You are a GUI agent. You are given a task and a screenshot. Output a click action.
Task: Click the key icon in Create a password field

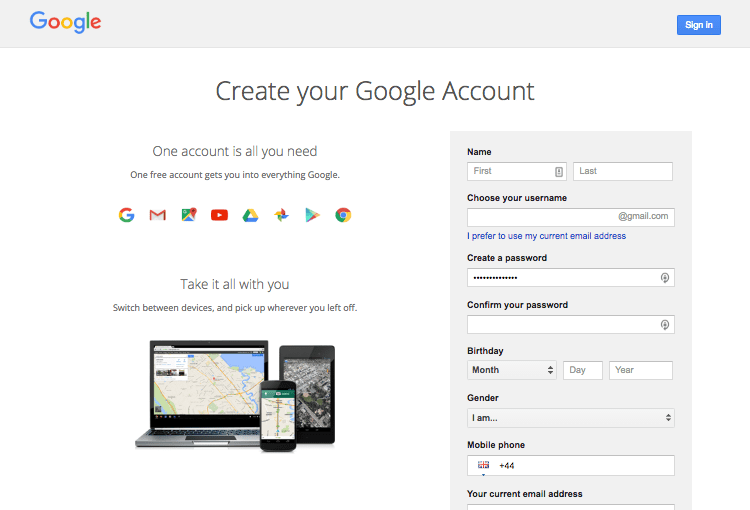665,278
